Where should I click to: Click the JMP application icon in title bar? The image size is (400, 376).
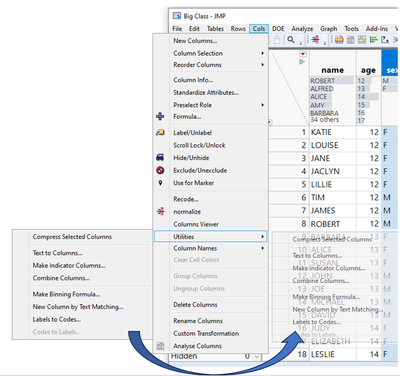click(x=177, y=16)
